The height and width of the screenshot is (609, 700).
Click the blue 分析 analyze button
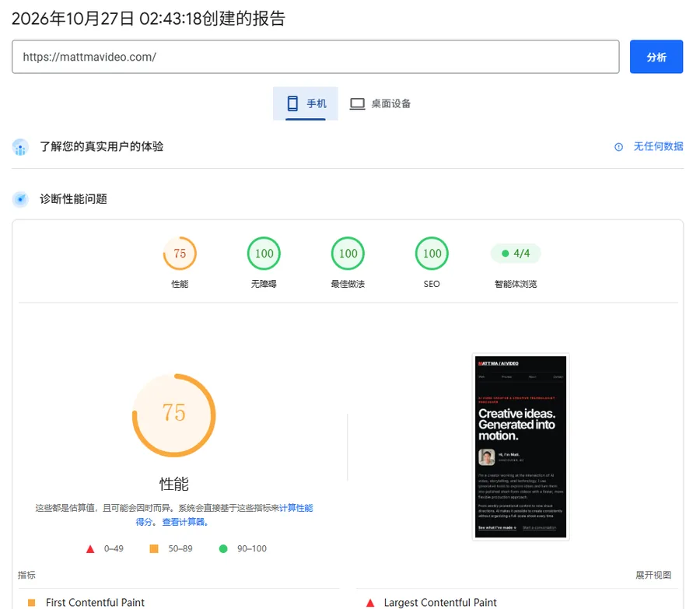pos(656,57)
